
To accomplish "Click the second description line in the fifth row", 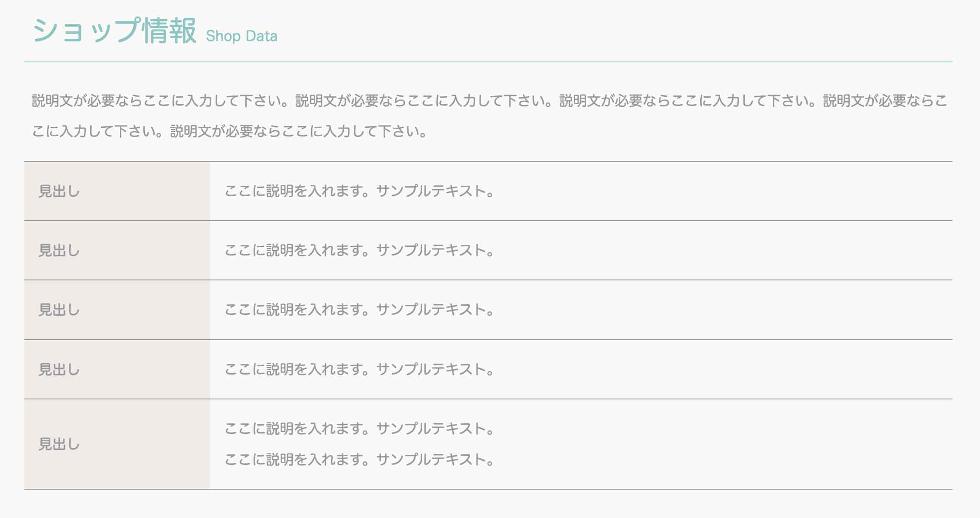I will 359,460.
